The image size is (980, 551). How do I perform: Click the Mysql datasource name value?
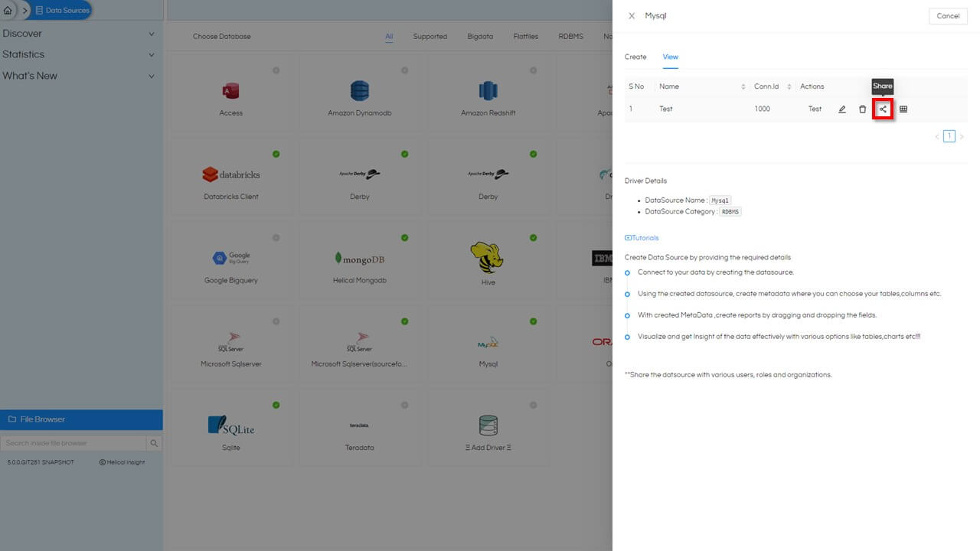tap(720, 201)
